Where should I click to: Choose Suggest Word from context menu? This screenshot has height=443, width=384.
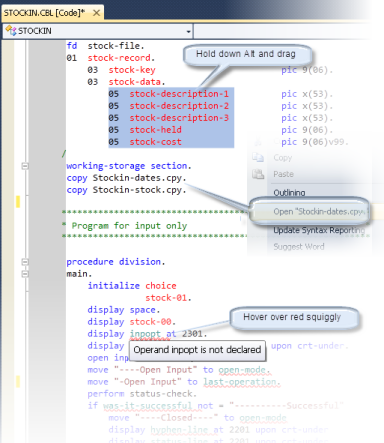point(299,247)
